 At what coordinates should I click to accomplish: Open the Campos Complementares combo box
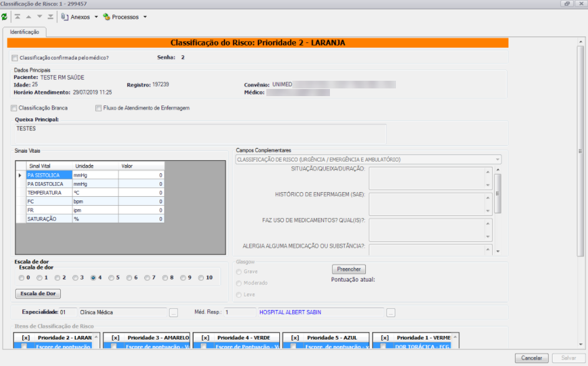coord(369,160)
